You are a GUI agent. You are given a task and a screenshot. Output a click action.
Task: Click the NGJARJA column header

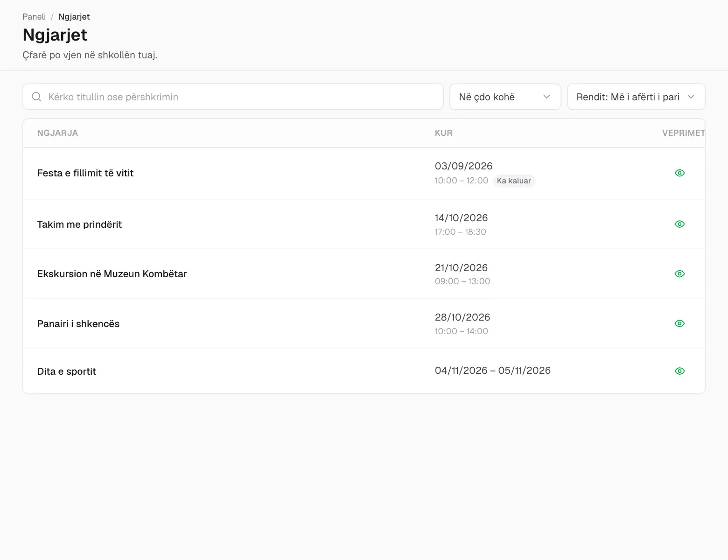point(57,133)
